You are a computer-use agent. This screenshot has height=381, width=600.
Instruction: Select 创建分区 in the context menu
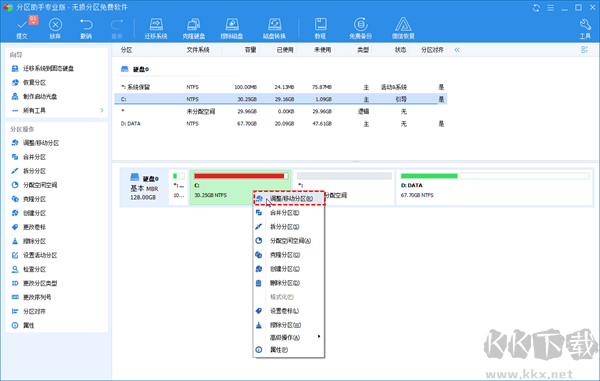[x=289, y=269]
